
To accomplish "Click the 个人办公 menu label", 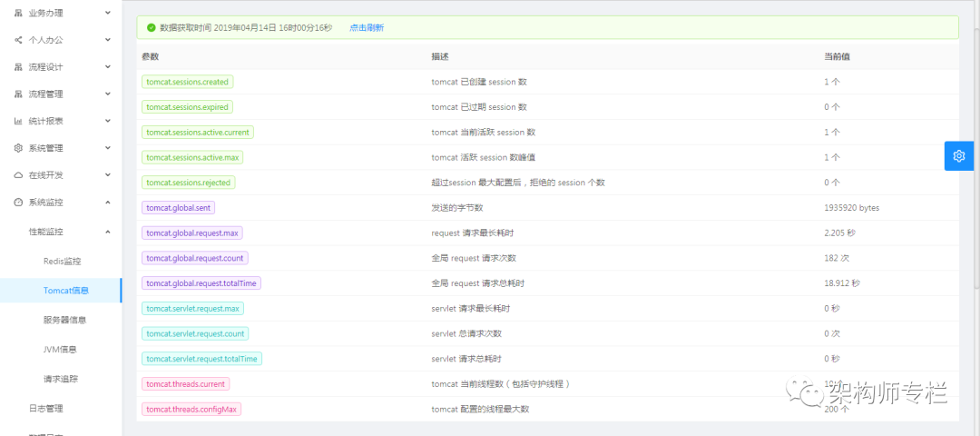I will coord(45,39).
